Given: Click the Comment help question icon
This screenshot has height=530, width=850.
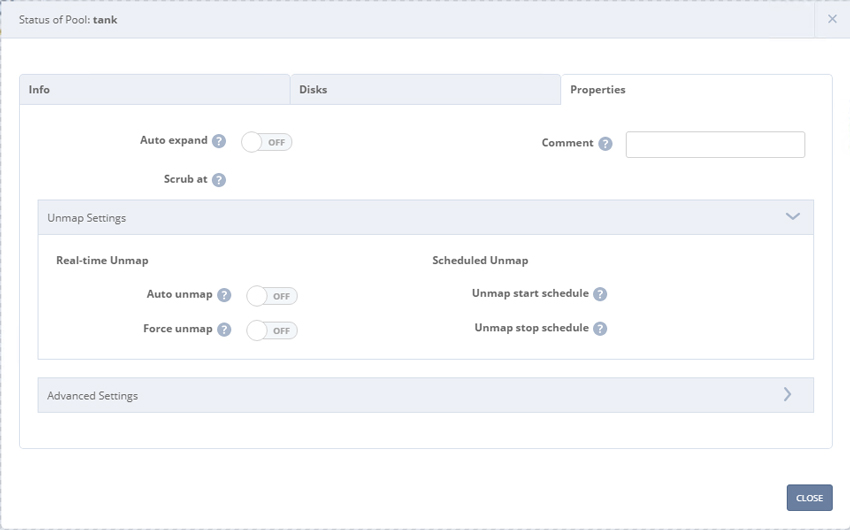Looking at the screenshot, I should (x=605, y=144).
